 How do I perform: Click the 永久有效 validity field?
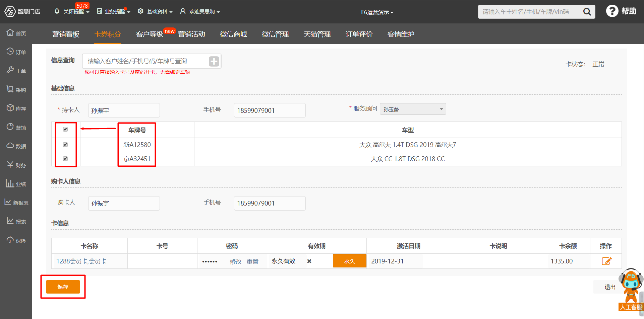pos(287,261)
